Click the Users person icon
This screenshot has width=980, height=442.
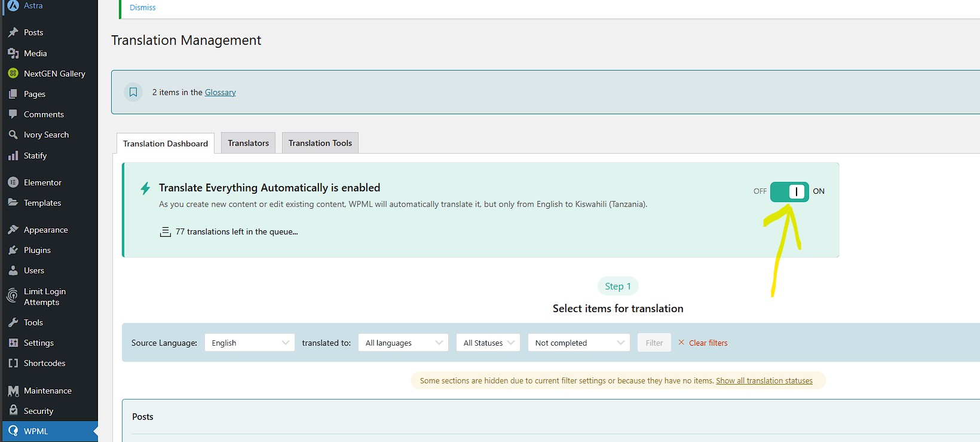[x=13, y=270]
